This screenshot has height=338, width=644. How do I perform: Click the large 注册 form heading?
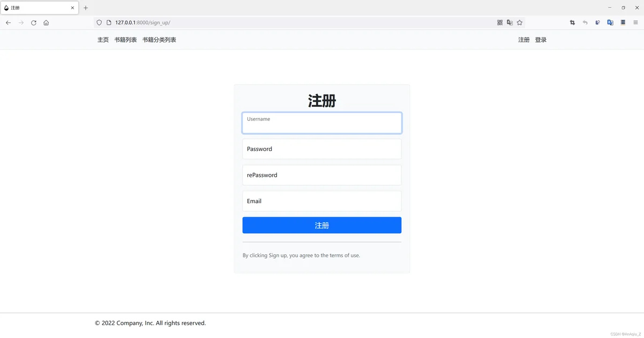click(x=322, y=100)
